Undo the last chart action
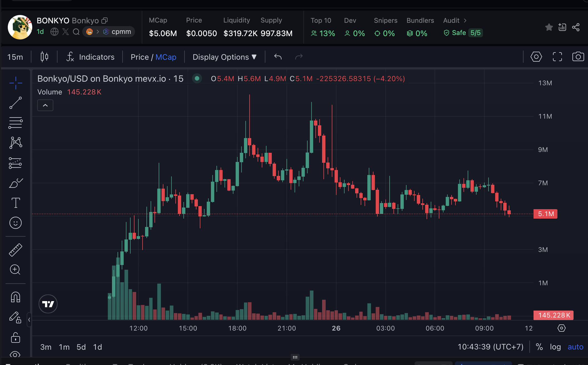The width and height of the screenshot is (588, 365). [278, 57]
